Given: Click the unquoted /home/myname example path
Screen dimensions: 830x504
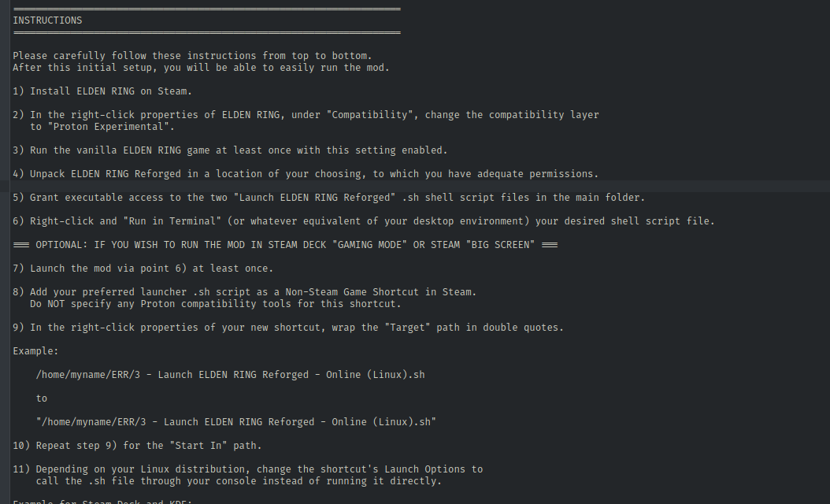Looking at the screenshot, I should [x=230, y=375].
